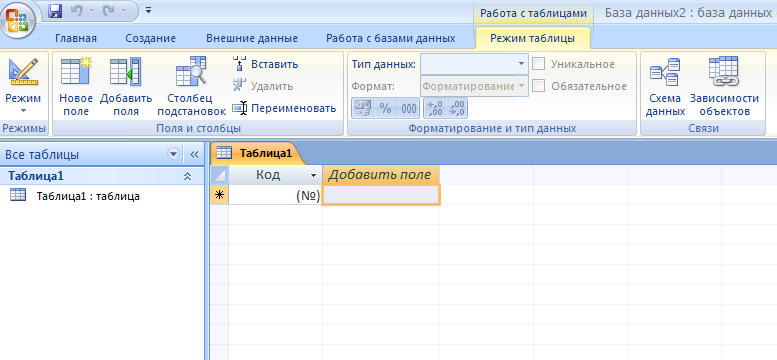Insert column with Вставить

coord(266,64)
